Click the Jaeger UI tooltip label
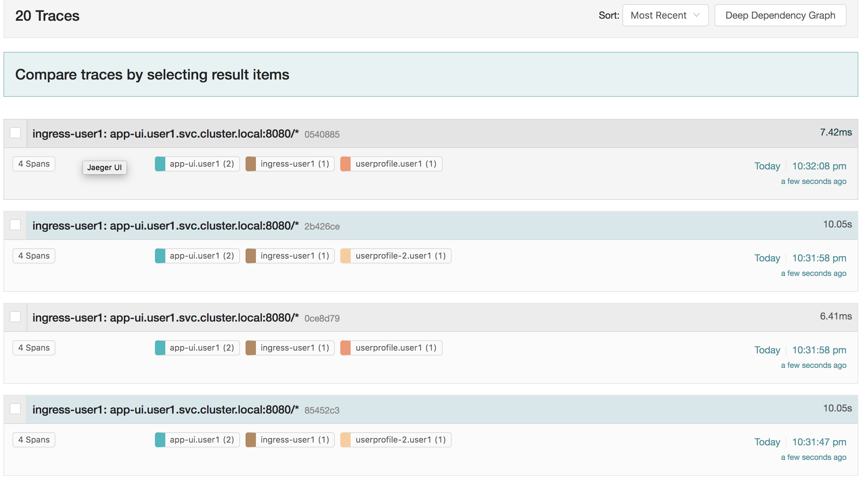Viewport: 868px width, 482px height. click(104, 168)
